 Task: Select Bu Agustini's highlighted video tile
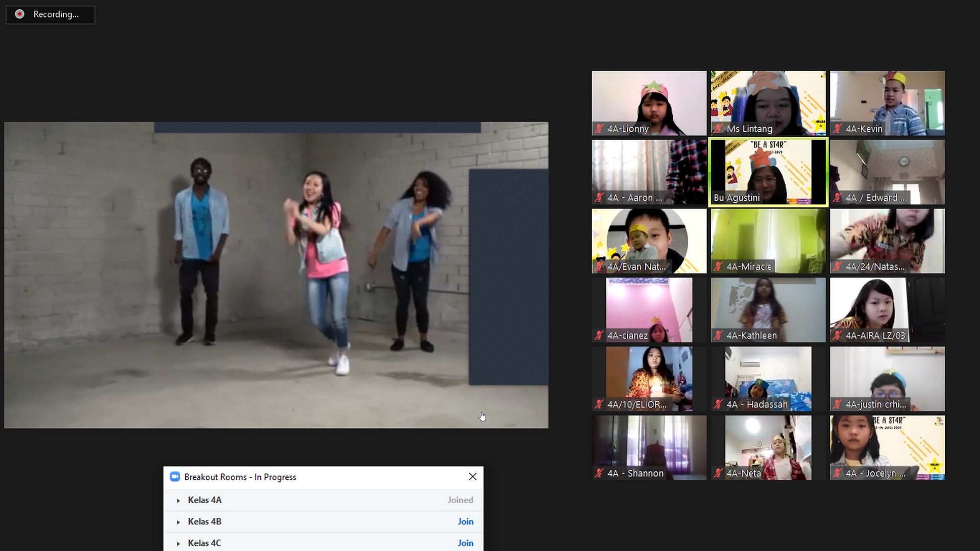pyautogui.click(x=768, y=172)
